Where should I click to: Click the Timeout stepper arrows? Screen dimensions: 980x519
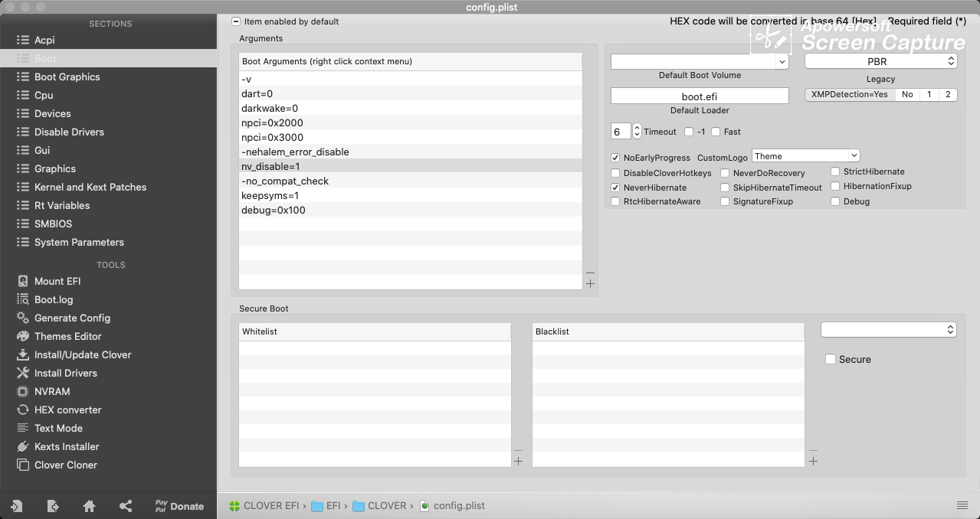coord(637,132)
